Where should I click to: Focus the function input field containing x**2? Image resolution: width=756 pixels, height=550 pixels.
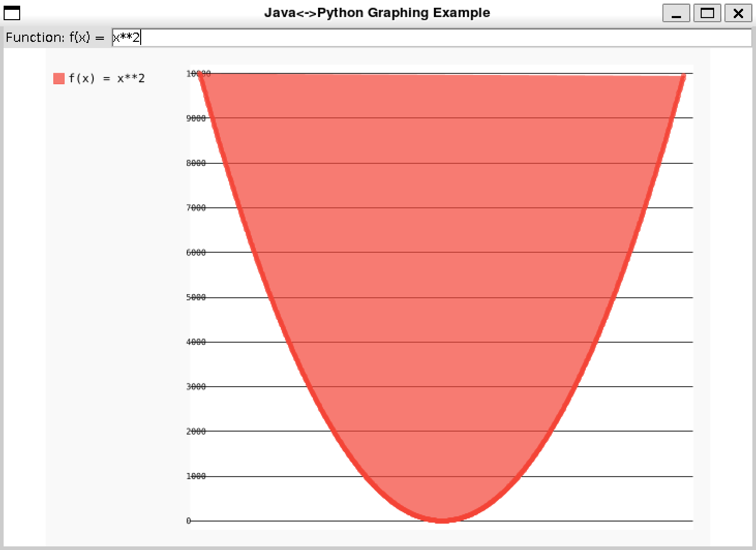pos(431,38)
